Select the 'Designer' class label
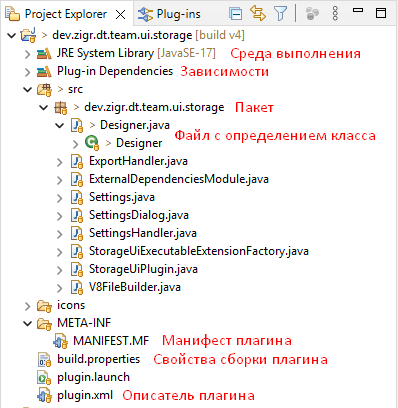398x408 pixels. [x=139, y=143]
